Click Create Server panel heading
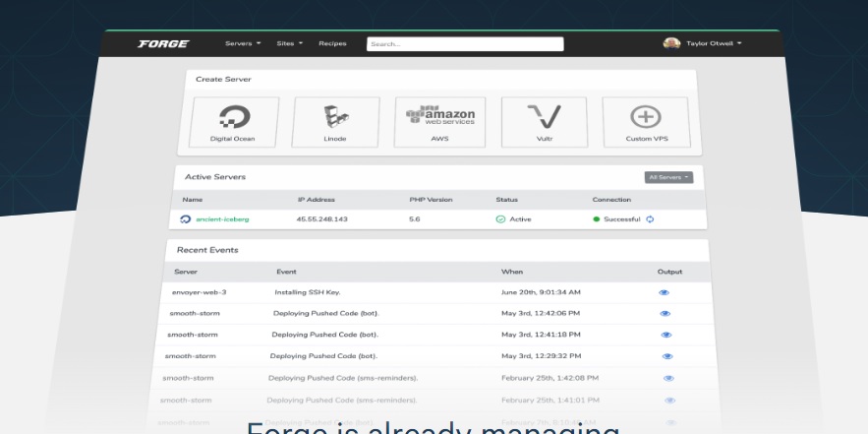Viewport: 868px width, 434px height. tap(223, 80)
